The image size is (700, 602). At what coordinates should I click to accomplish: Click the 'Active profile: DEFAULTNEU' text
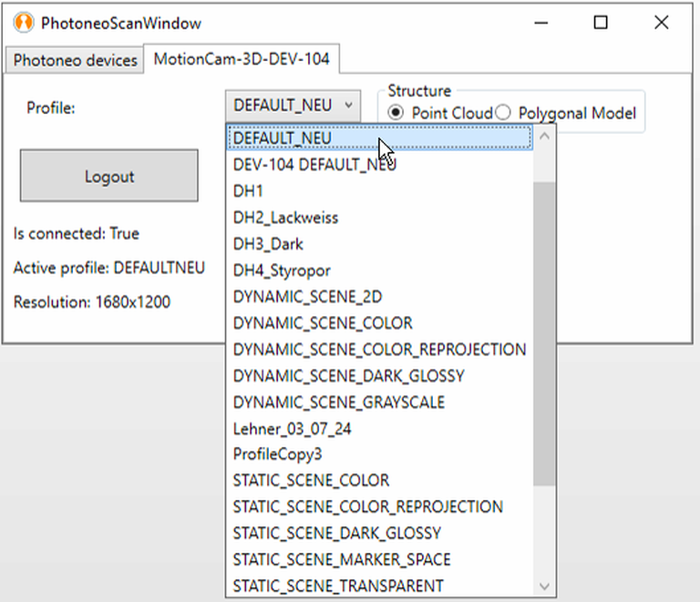point(109,268)
